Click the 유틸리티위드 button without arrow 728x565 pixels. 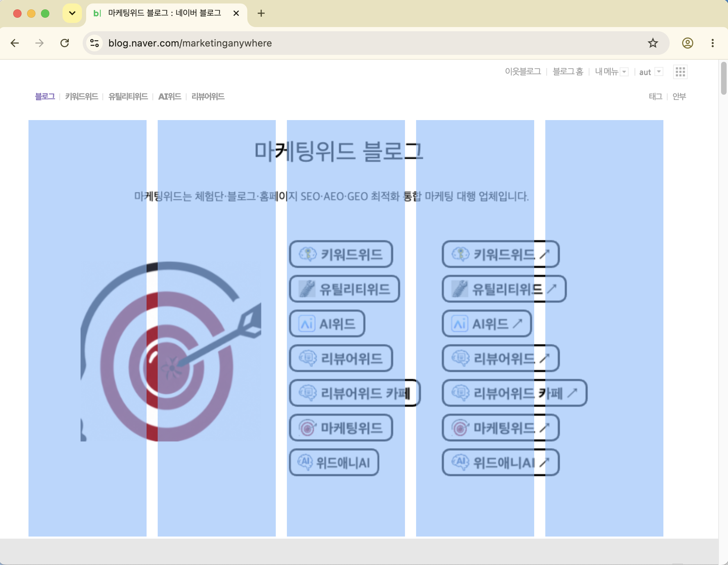point(345,289)
